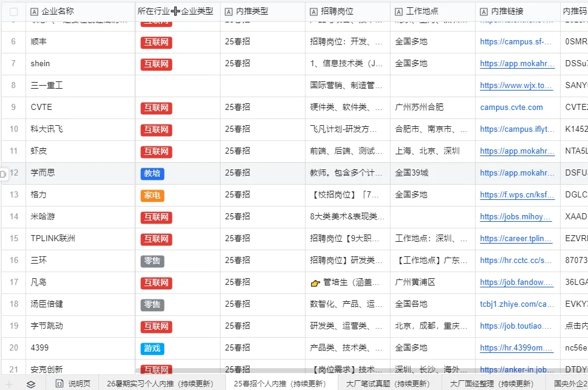Open 字节跳动 job.toutiao link
The image size is (588, 390).
516,326
